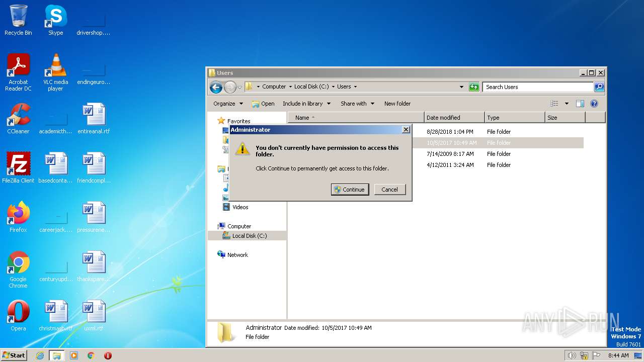Screen dimensions: 644x362
Task: Click the Computer breadcrumb segment
Action: 274,87
